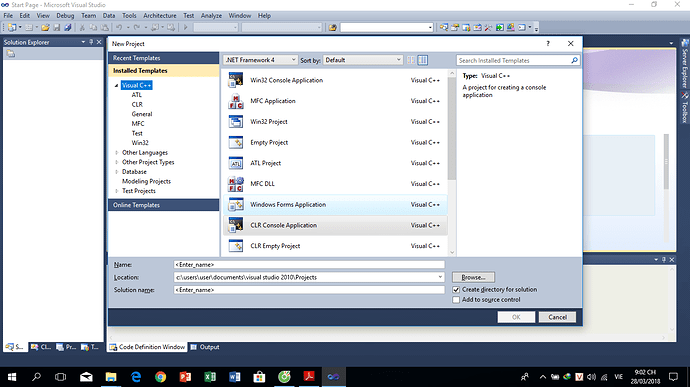This screenshot has height=387, width=690.
Task: Open Excel from the Windows taskbar
Action: pyautogui.click(x=210, y=376)
